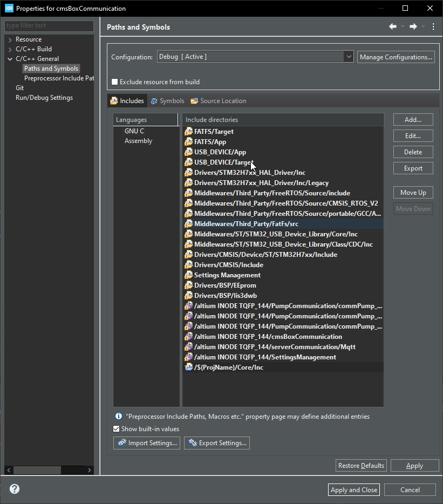
Task: Click the Export button
Action: tap(413, 168)
